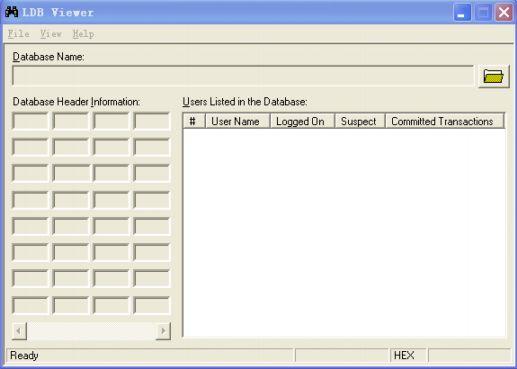The image size is (517, 369).
Task: Click the Users Listed in the Database label
Action: [x=245, y=102]
